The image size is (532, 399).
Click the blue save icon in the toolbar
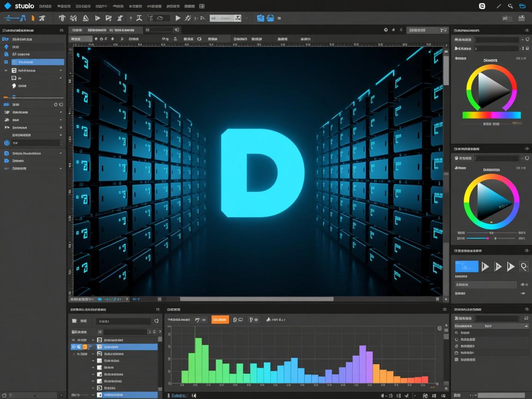260,18
